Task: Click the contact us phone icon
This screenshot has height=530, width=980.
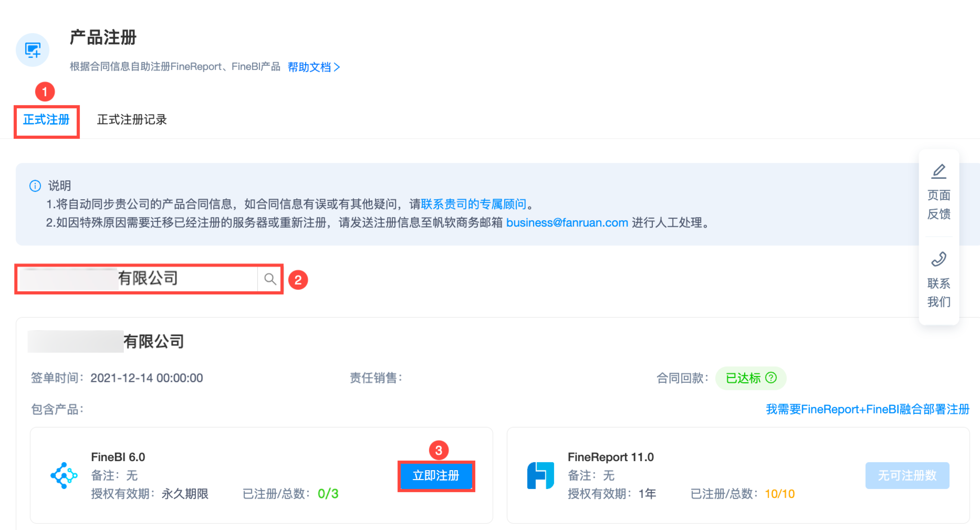Action: 939,259
